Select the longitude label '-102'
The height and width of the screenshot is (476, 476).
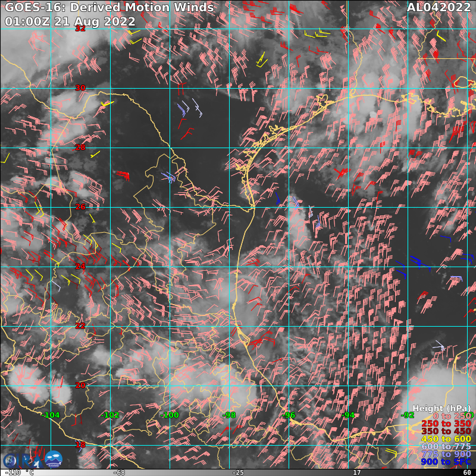coord(110,415)
